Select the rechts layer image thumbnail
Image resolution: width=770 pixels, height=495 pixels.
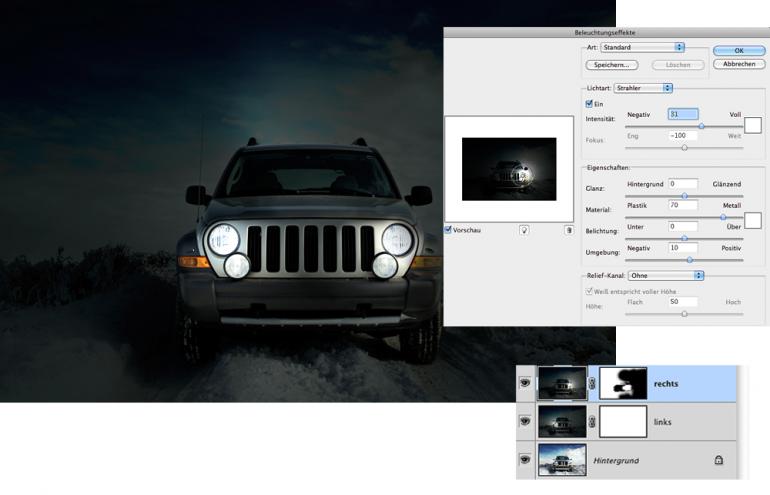[x=562, y=383]
